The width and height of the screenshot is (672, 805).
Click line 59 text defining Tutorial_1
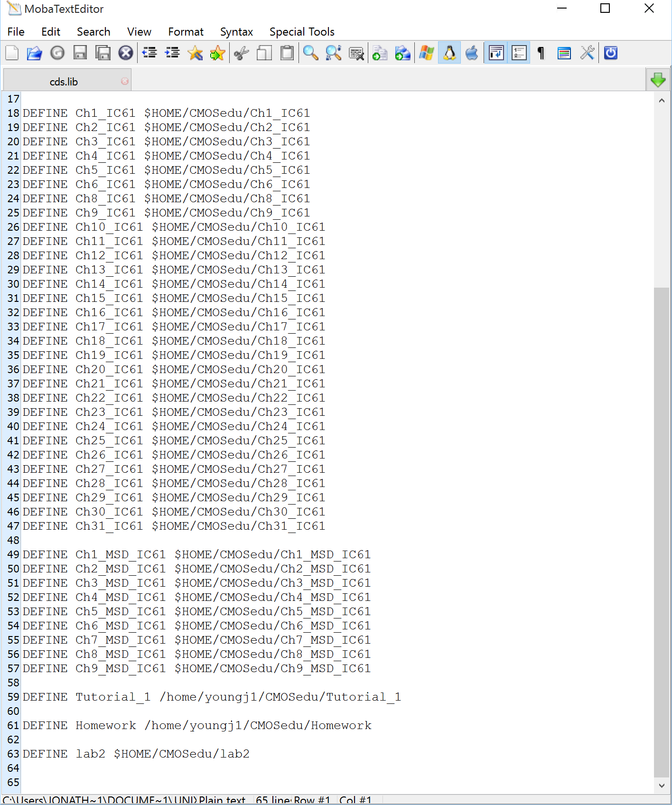(x=212, y=697)
